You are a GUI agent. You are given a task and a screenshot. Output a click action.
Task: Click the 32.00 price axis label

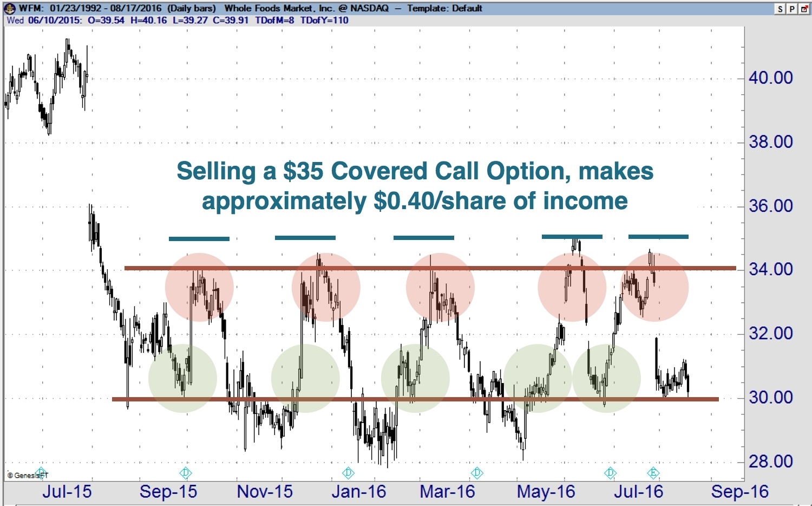click(771, 333)
